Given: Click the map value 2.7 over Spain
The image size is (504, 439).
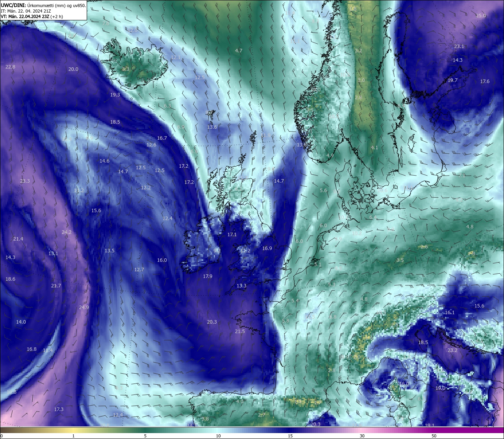Looking at the screenshot, I should pos(262,415).
